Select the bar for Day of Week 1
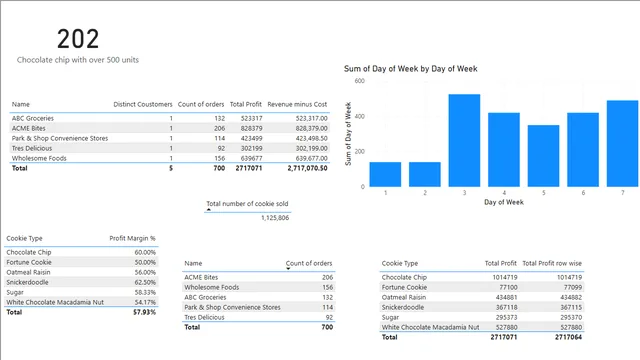 pyautogui.click(x=385, y=174)
